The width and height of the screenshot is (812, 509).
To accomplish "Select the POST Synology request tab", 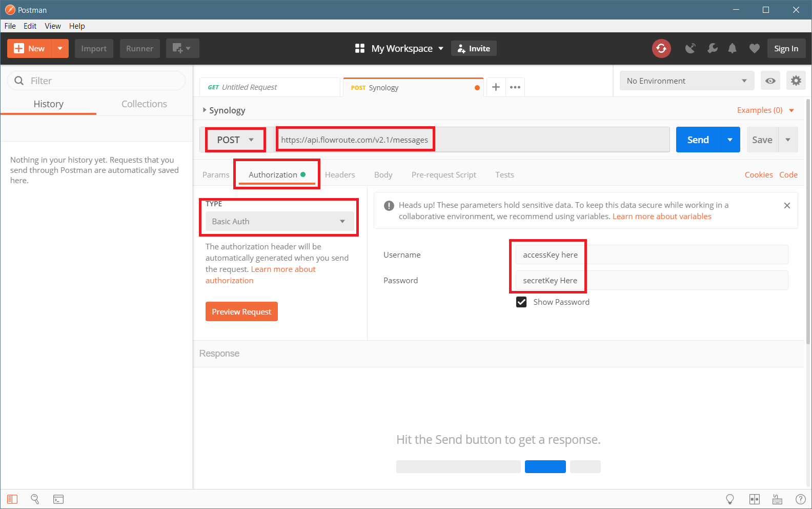I will [413, 87].
